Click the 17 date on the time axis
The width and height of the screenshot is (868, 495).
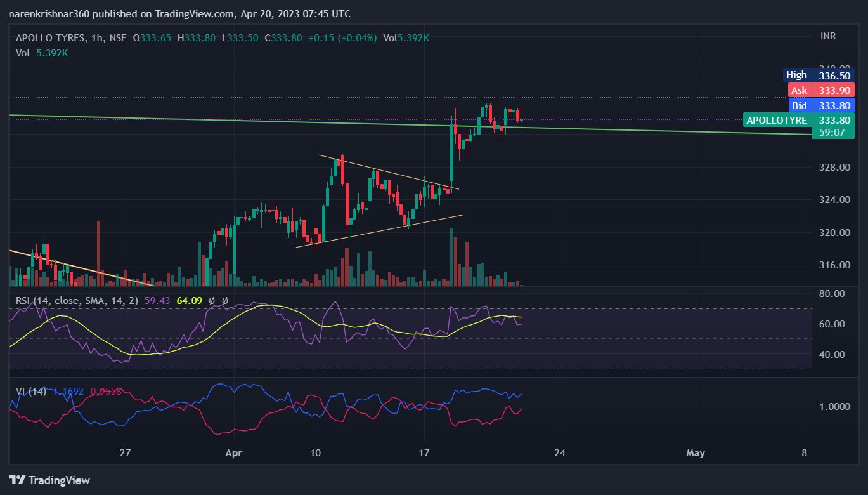(424, 453)
